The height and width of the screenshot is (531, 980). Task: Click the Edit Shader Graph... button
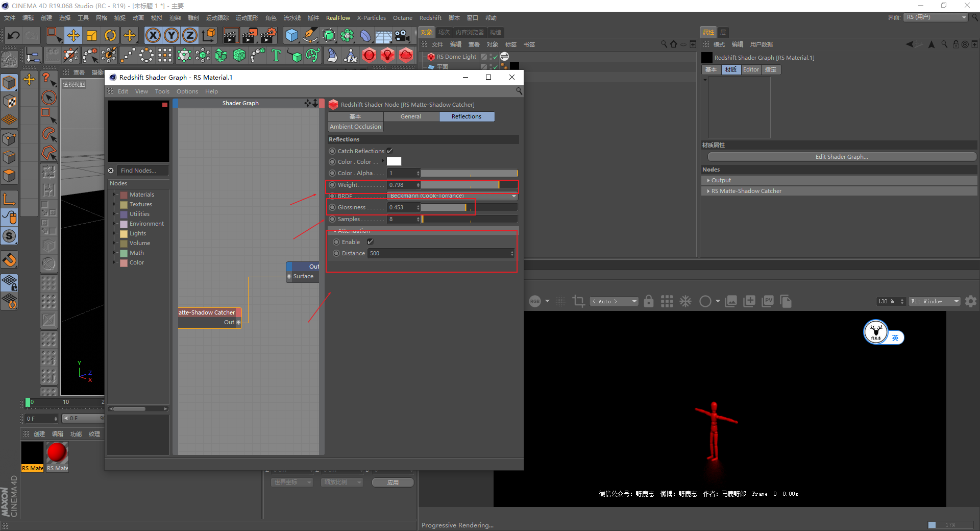click(842, 157)
